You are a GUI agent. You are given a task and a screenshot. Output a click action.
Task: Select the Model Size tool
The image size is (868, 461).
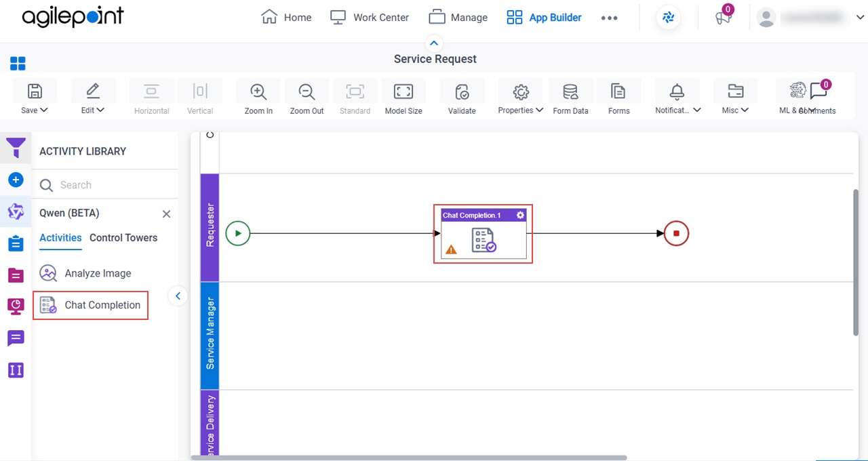point(403,92)
